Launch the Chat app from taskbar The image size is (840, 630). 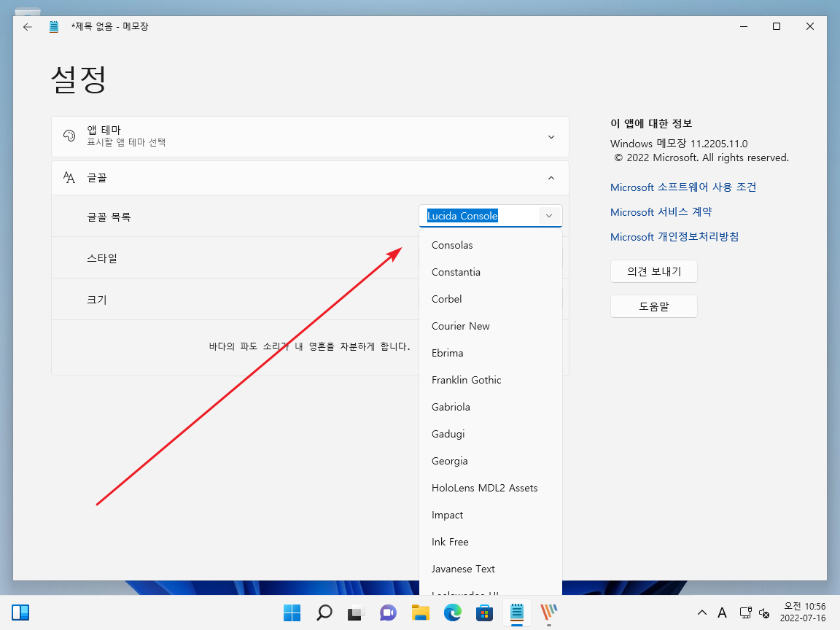click(389, 612)
